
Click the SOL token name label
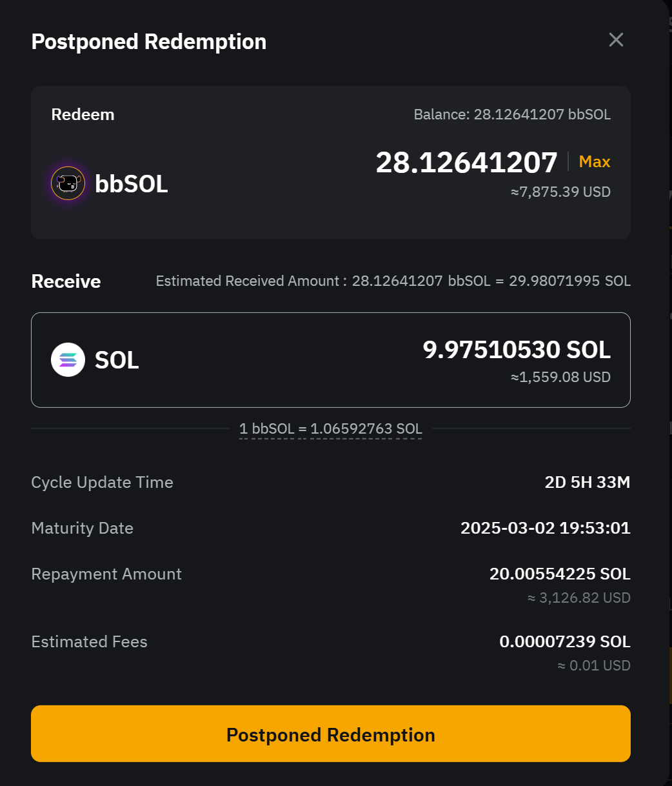click(117, 360)
